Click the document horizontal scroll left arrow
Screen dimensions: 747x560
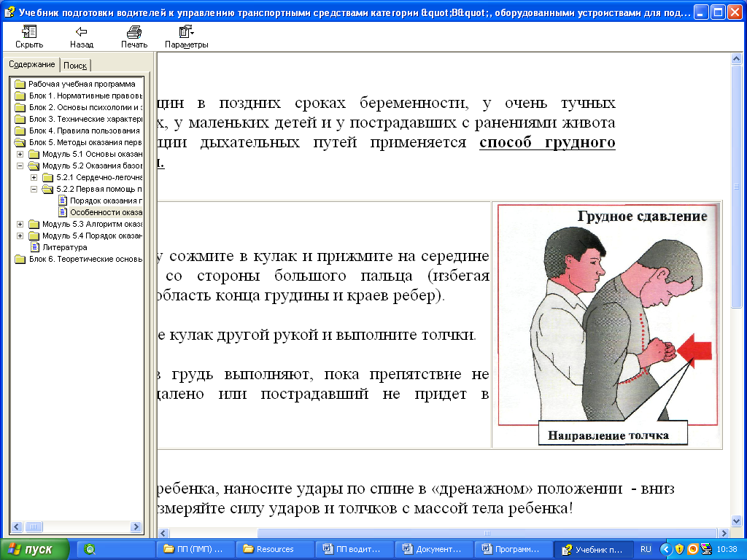pyautogui.click(x=163, y=533)
